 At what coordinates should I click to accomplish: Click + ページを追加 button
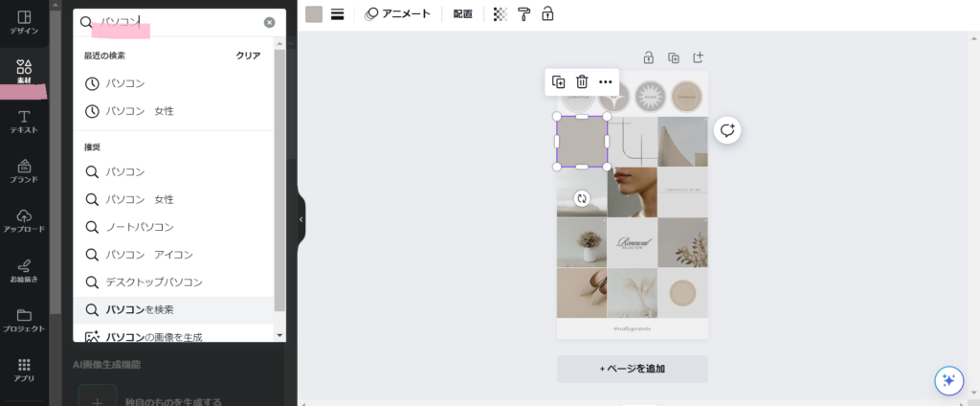coord(632,369)
